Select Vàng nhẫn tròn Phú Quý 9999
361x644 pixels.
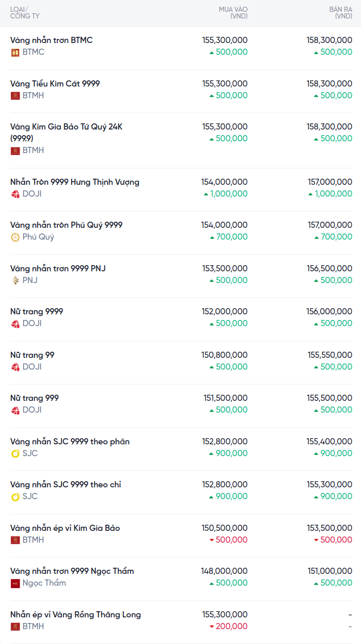pyautogui.click(x=66, y=225)
